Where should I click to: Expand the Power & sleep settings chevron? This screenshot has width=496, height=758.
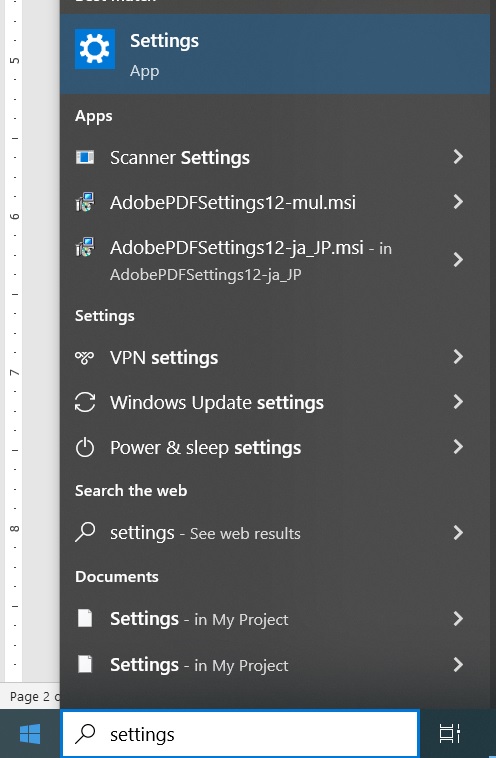(x=458, y=447)
